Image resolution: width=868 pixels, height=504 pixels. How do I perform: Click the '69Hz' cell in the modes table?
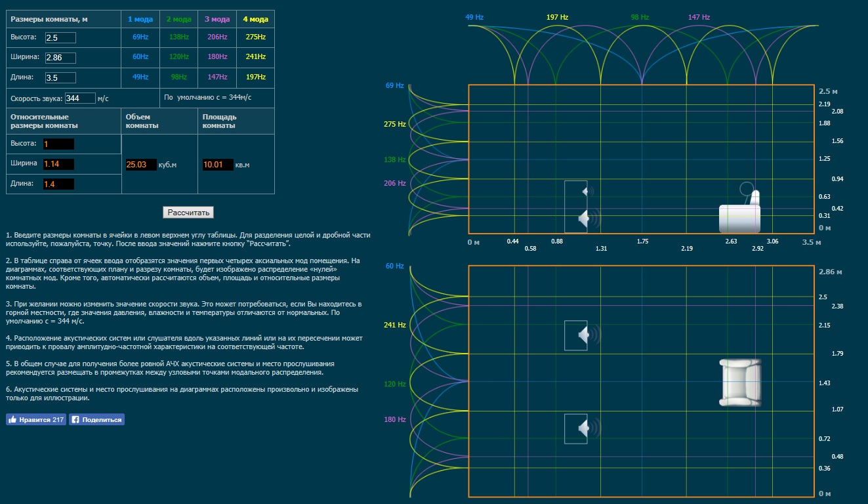tap(140, 37)
